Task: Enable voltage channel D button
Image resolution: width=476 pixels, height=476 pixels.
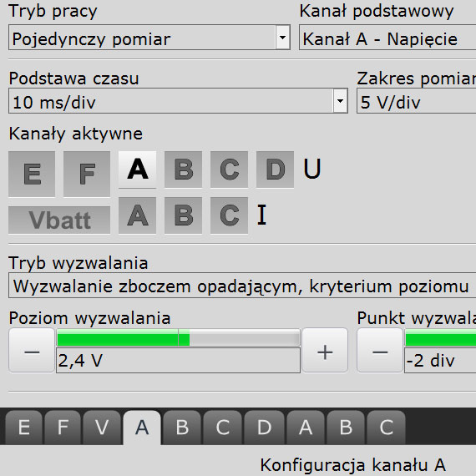Action: pos(275,170)
